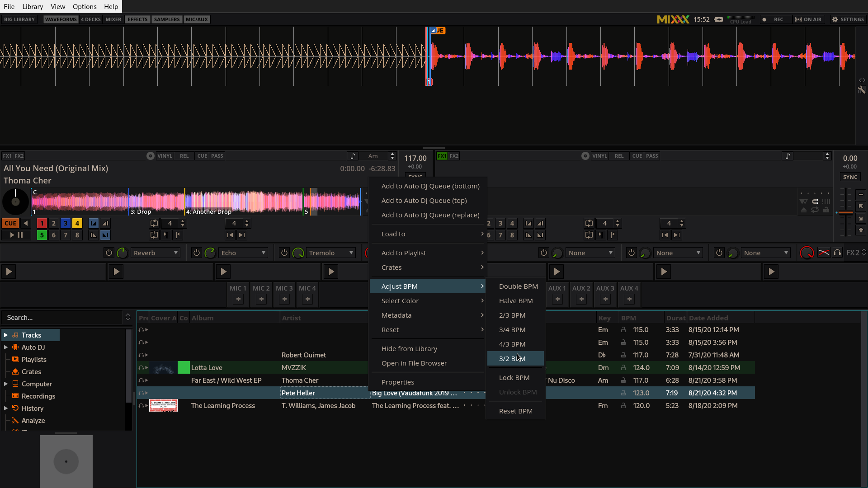Expand the Computer tree node arrow
Image resolution: width=868 pixels, height=488 pixels.
[x=6, y=384]
